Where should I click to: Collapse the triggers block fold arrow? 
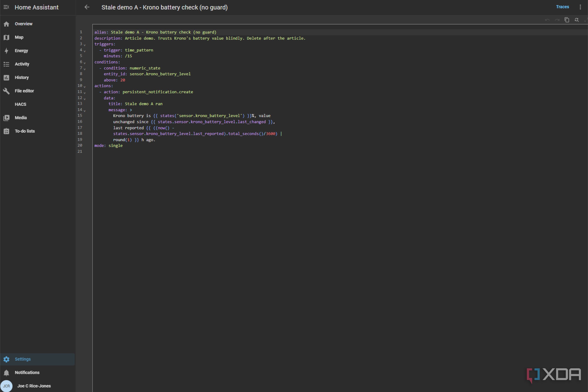[85, 45]
